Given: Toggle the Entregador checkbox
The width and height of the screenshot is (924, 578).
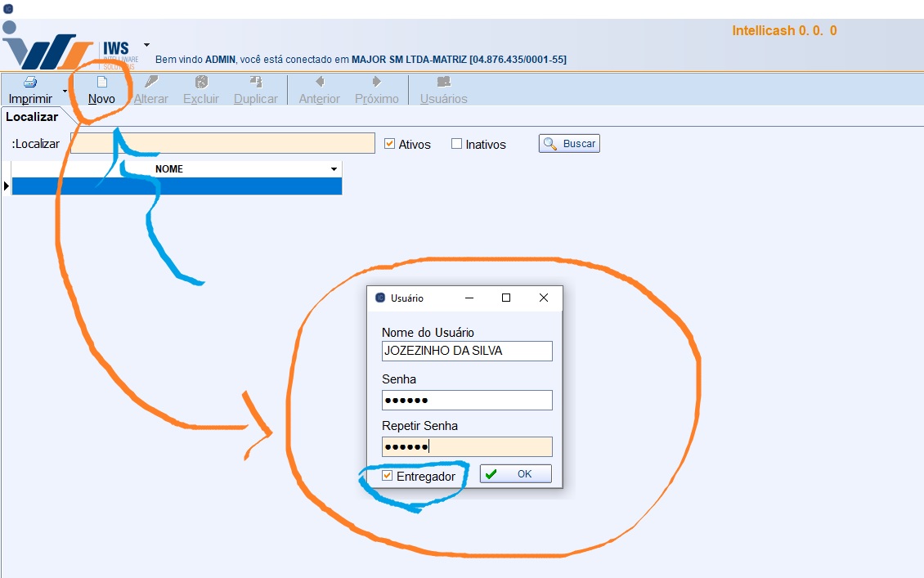Looking at the screenshot, I should [388, 476].
